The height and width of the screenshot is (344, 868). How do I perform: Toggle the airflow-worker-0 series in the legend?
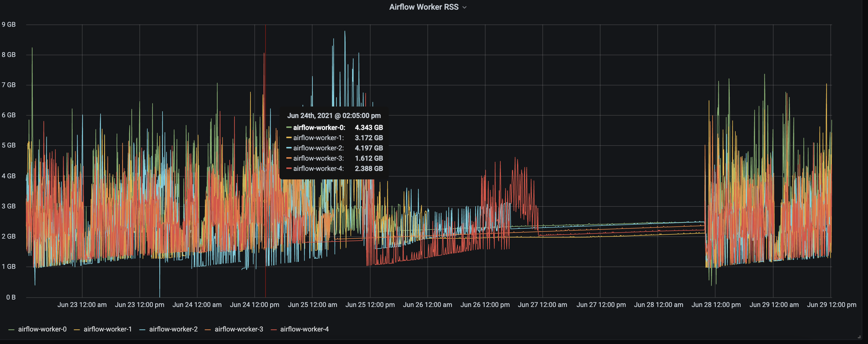(42, 329)
